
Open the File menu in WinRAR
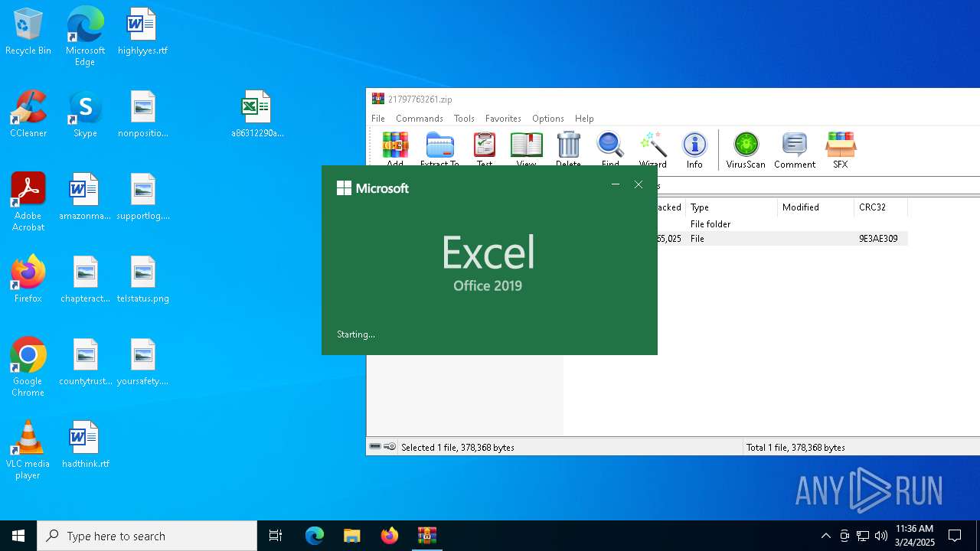(378, 119)
